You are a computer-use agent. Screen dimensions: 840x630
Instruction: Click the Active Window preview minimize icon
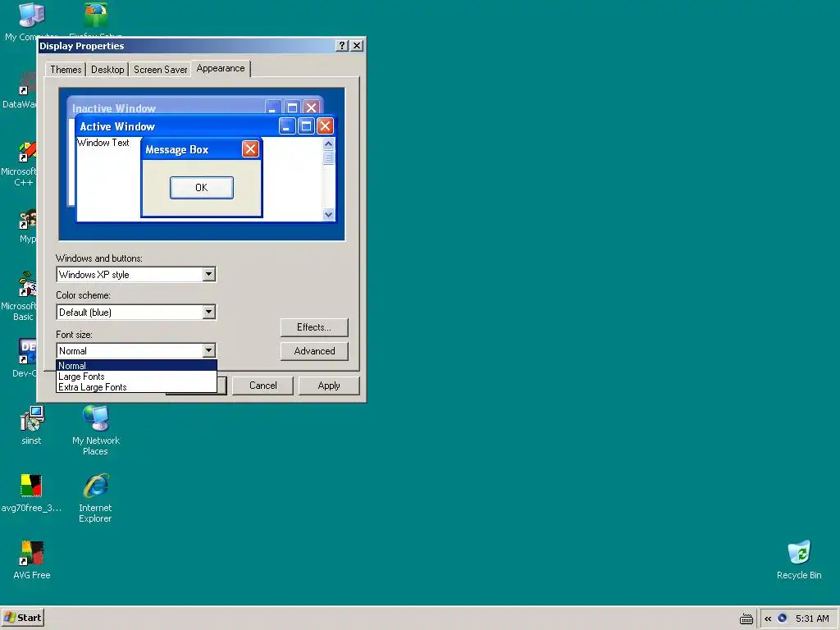[x=287, y=126]
